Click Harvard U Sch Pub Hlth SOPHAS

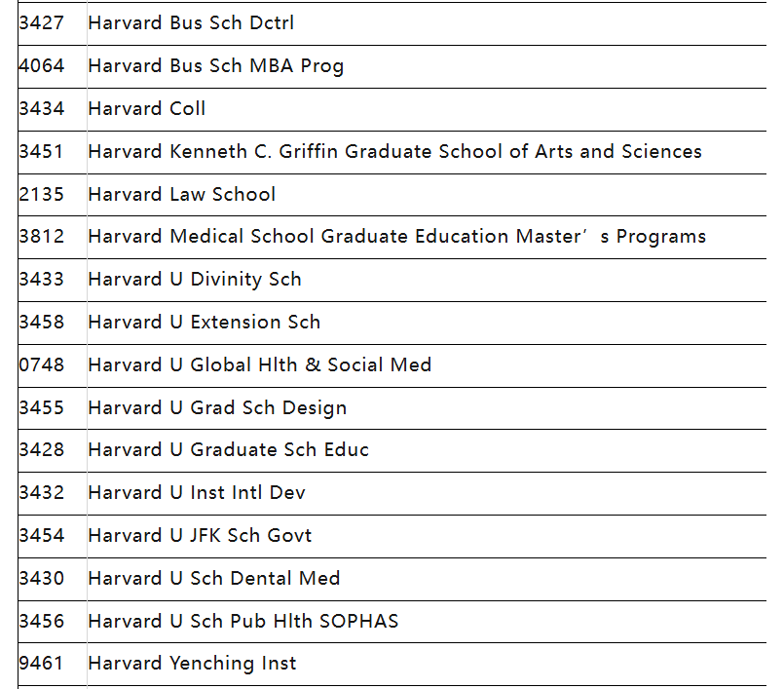coord(243,622)
